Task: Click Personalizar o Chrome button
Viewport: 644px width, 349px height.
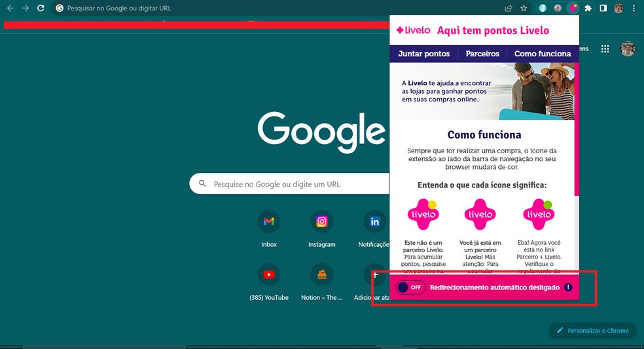Action: 593,331
